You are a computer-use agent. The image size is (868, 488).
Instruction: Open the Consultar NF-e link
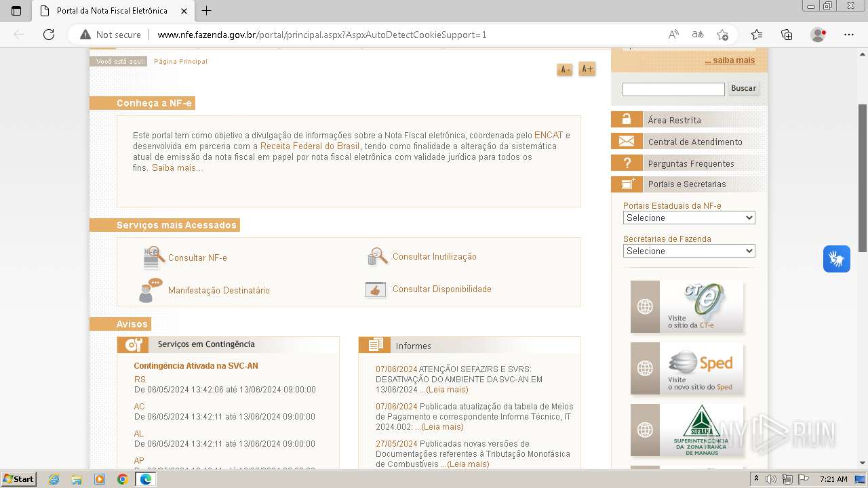(197, 258)
